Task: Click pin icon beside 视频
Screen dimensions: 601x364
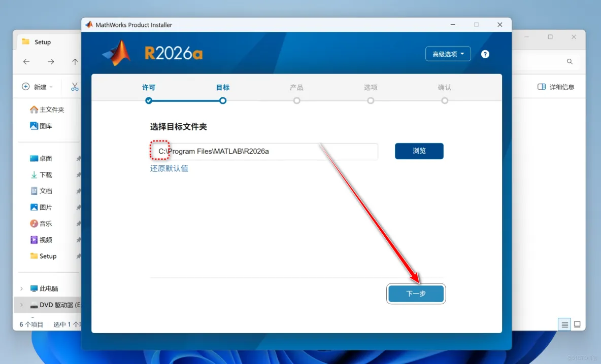Action: [78, 240]
